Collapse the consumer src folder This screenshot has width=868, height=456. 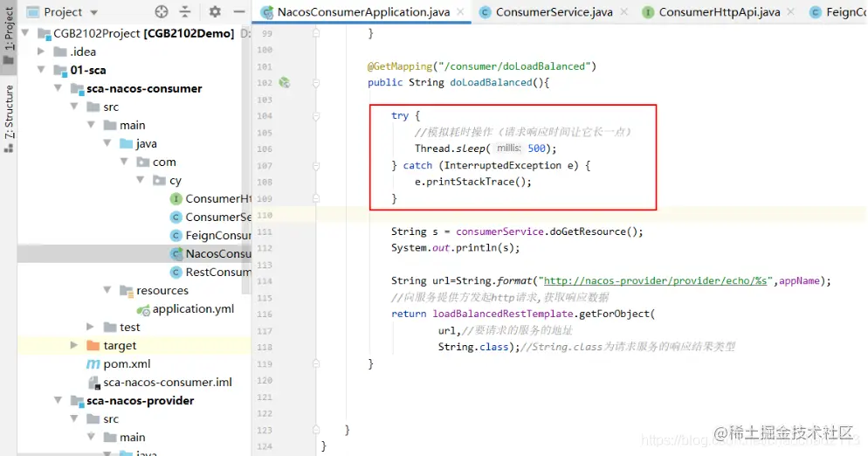tap(74, 107)
